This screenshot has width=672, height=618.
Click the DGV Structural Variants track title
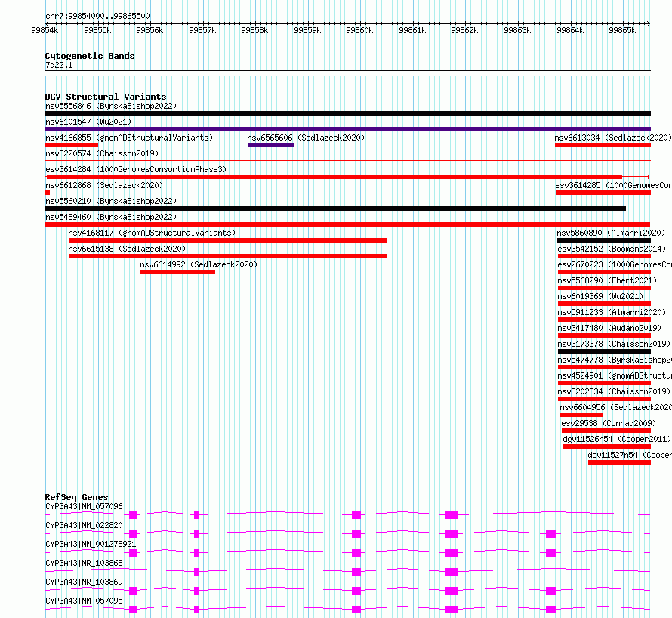point(106,97)
